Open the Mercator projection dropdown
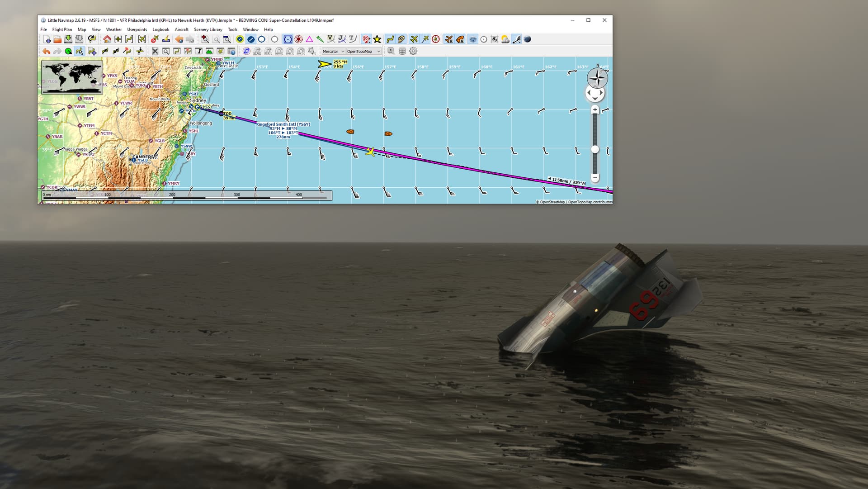This screenshot has height=489, width=868. tap(334, 51)
